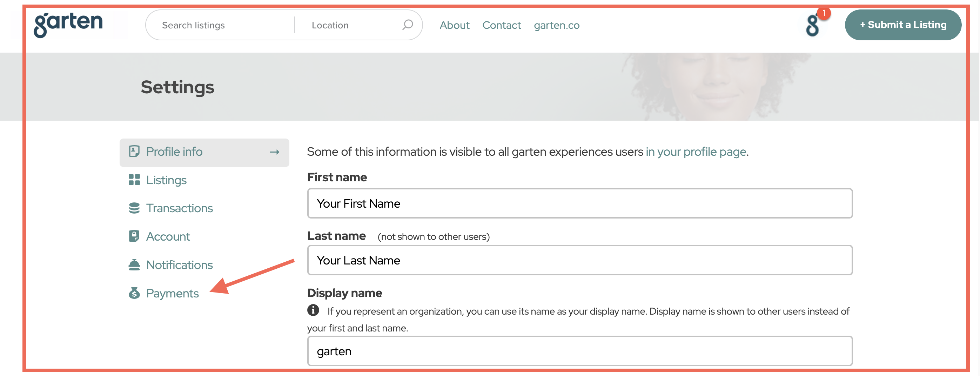Image resolution: width=980 pixels, height=376 pixels.
Task: Click the Display name label
Action: pyautogui.click(x=344, y=293)
